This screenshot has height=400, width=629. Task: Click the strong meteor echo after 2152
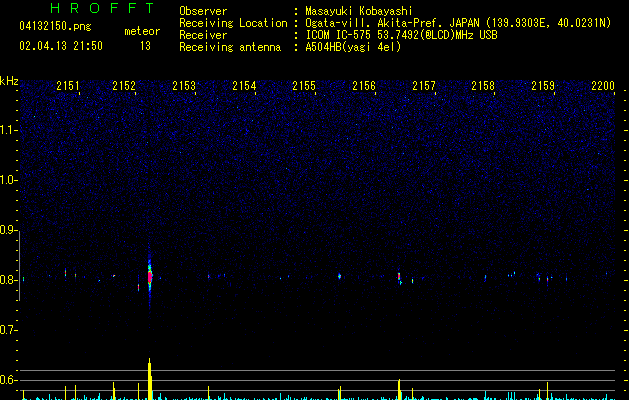click(x=150, y=276)
